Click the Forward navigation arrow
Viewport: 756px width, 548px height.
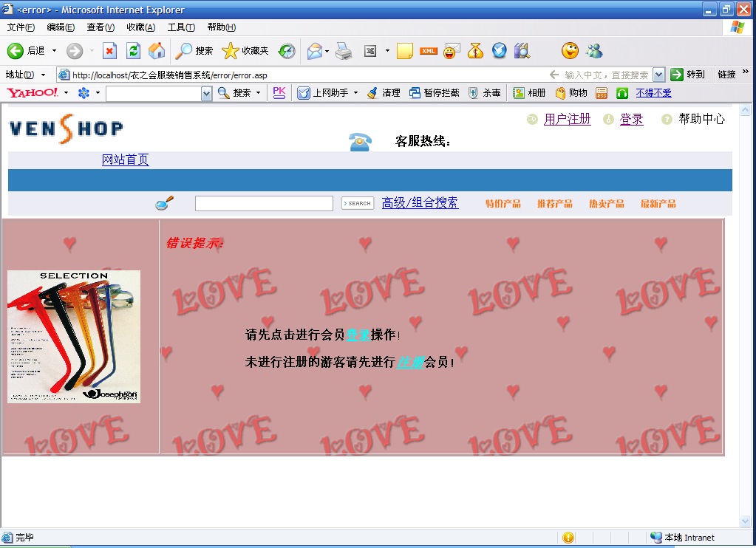coord(75,51)
